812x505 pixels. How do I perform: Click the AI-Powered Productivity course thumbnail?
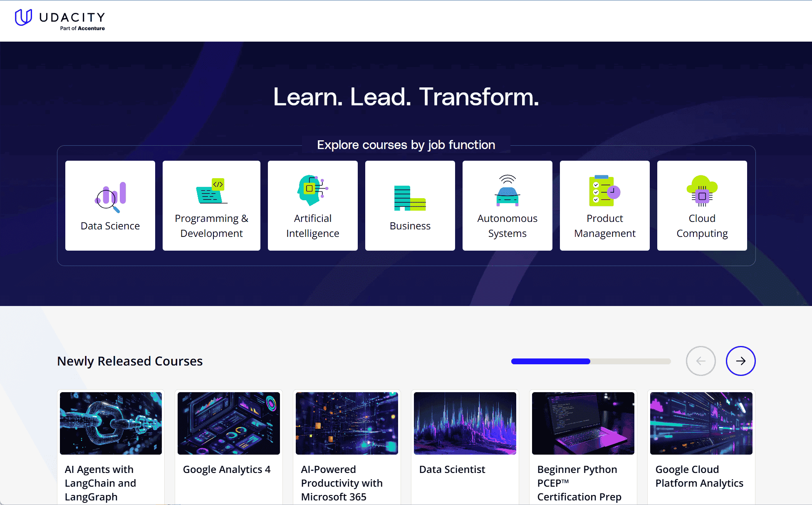pos(347,423)
